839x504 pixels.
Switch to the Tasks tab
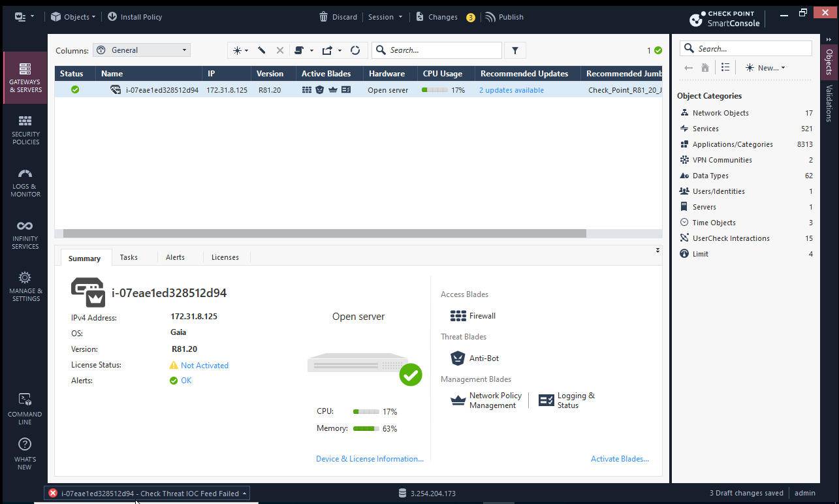click(x=129, y=257)
